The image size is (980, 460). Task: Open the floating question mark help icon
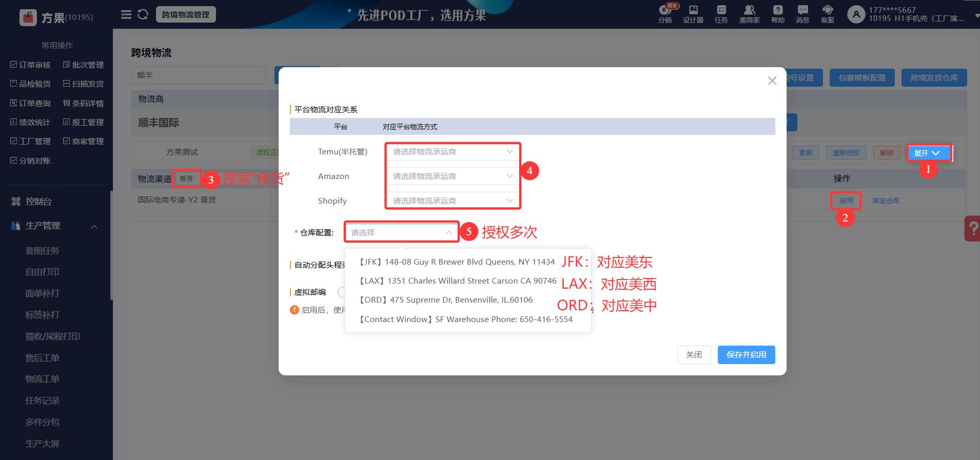[x=972, y=228]
